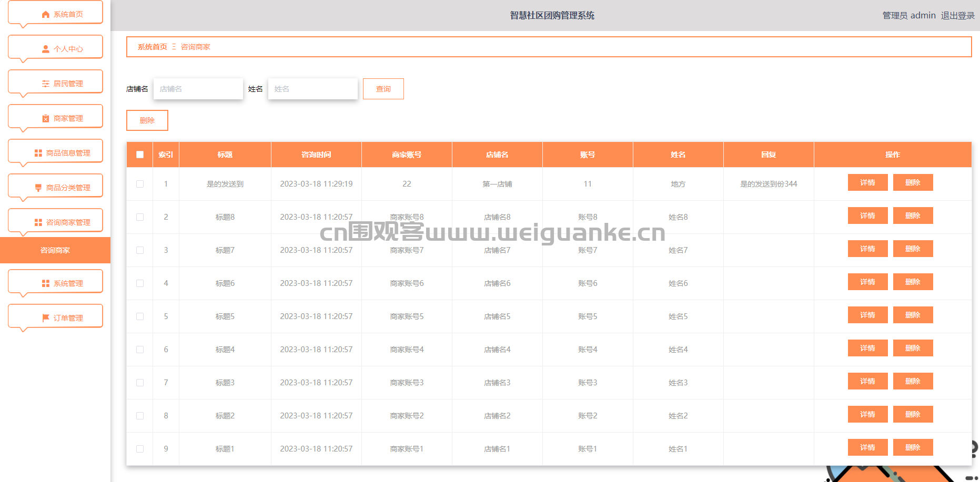This screenshot has width=980, height=482.
Task: Select the checkbox for row with 标题5
Action: point(140,316)
